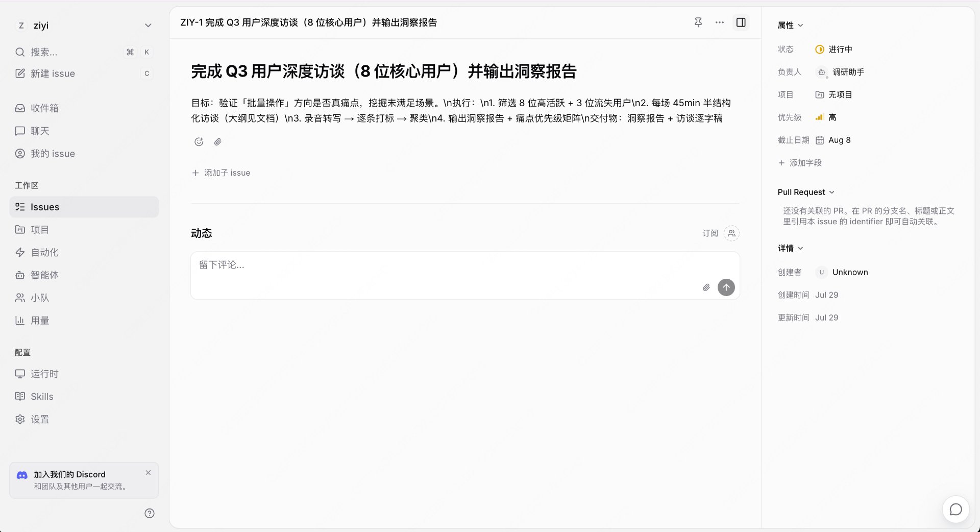Open the help question mark icon
Image resolution: width=980 pixels, height=532 pixels.
150,514
